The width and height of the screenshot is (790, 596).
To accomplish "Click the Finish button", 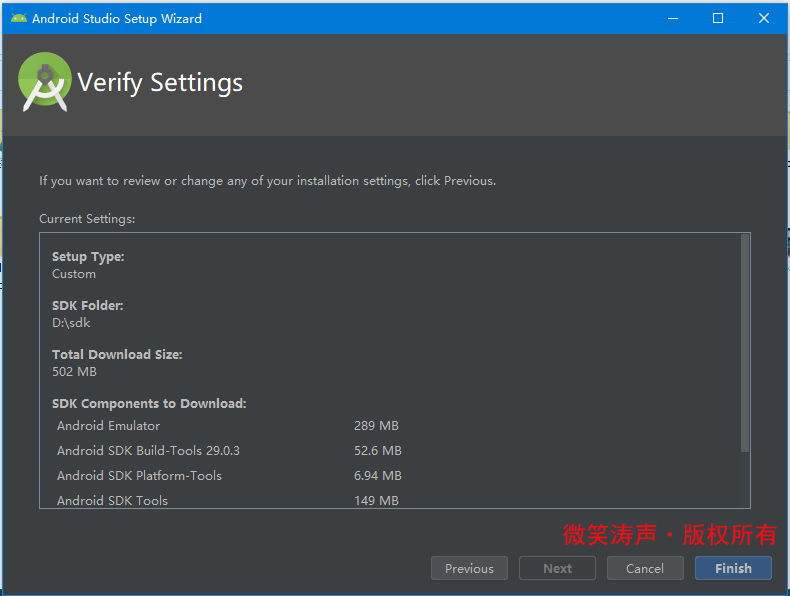I will tap(733, 568).
